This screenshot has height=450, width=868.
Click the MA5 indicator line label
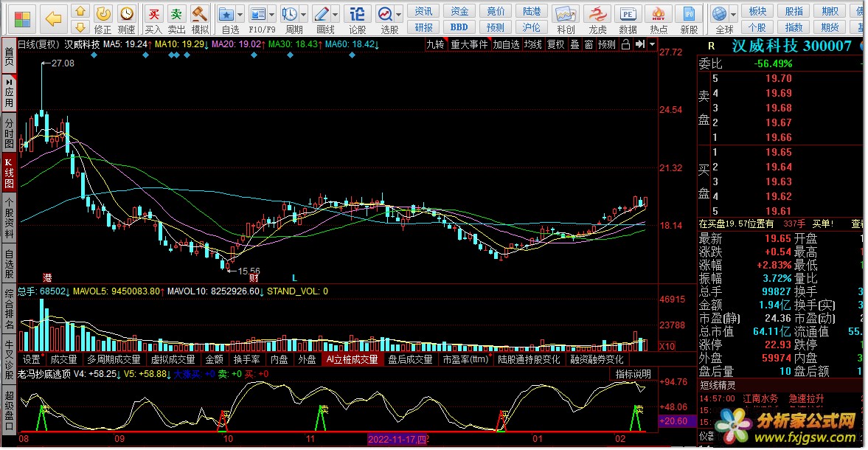pos(128,44)
